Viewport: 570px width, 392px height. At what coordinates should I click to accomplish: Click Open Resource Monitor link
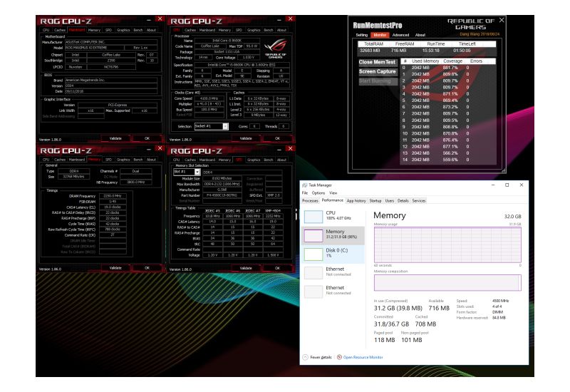pos(363,357)
